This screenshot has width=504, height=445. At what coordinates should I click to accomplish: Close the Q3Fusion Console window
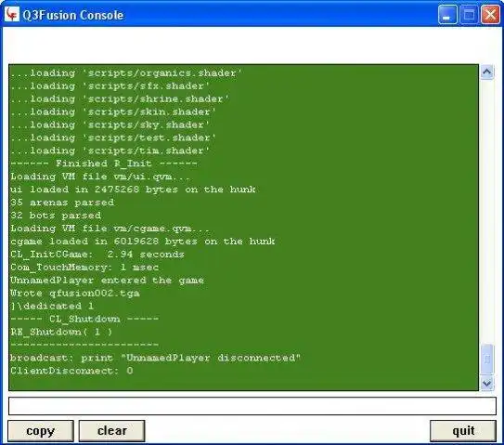click(x=490, y=15)
